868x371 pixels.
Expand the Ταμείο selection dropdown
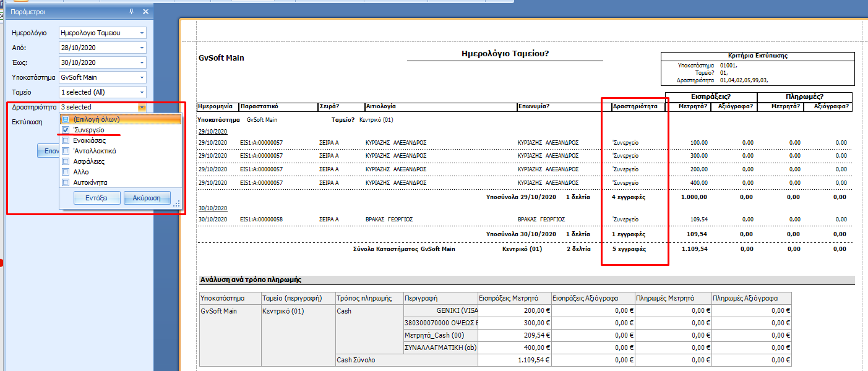142,92
